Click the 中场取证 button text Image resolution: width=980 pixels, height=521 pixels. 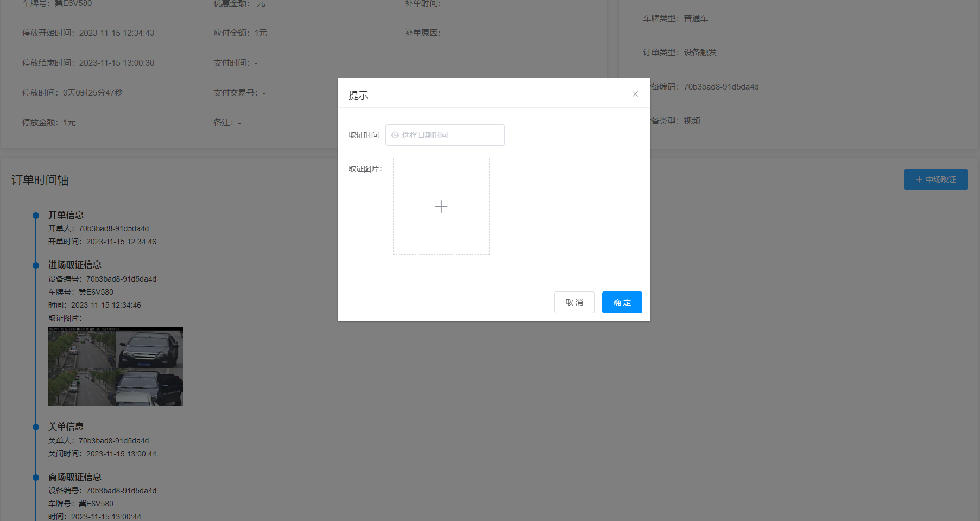[x=941, y=180]
